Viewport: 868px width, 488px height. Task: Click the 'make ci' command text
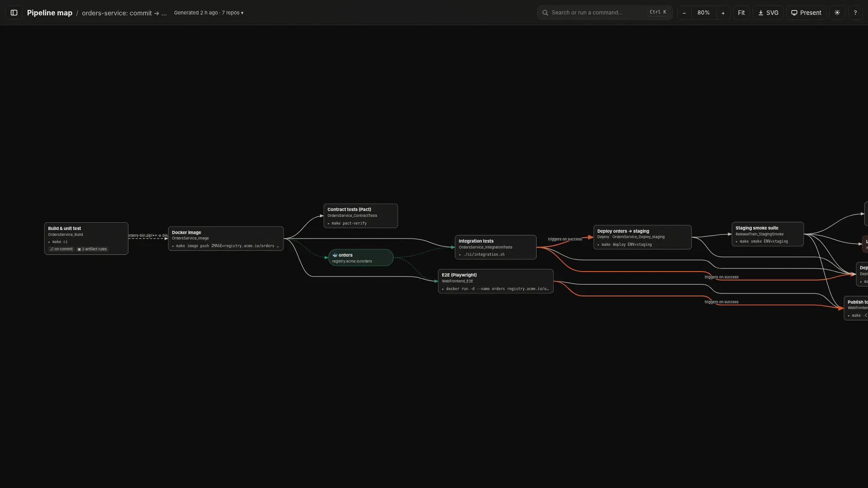pos(60,242)
